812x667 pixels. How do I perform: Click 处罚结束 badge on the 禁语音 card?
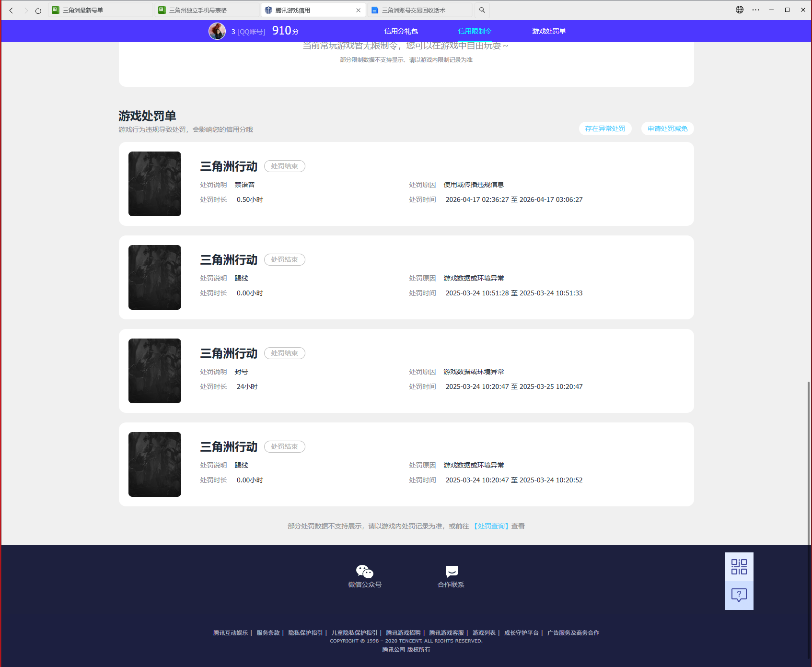tap(285, 166)
